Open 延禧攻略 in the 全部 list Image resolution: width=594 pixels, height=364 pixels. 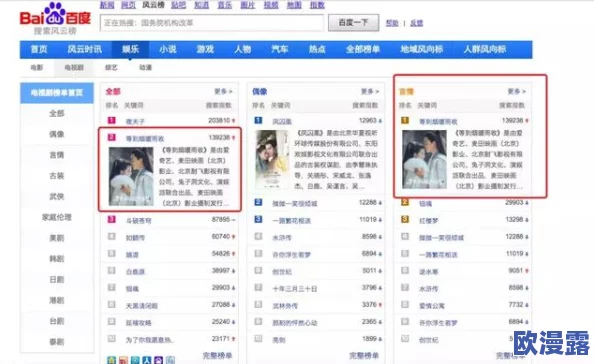[139, 323]
